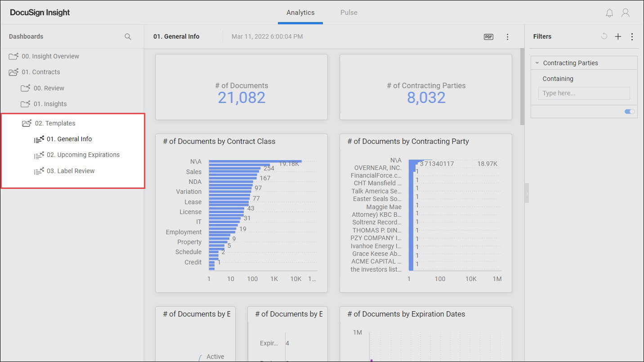
Task: Select the Analytics tab
Action: [x=300, y=13]
